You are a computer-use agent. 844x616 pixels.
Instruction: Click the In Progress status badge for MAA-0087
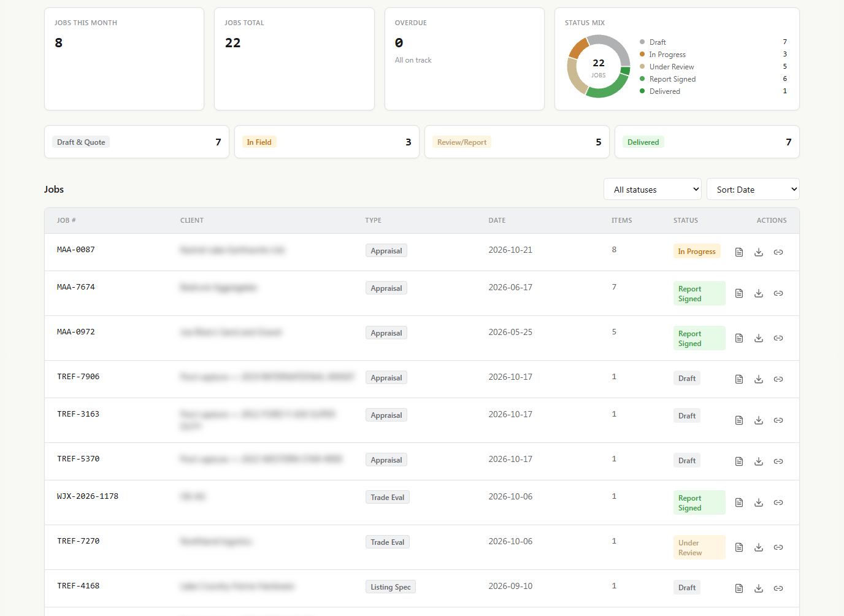pos(697,251)
